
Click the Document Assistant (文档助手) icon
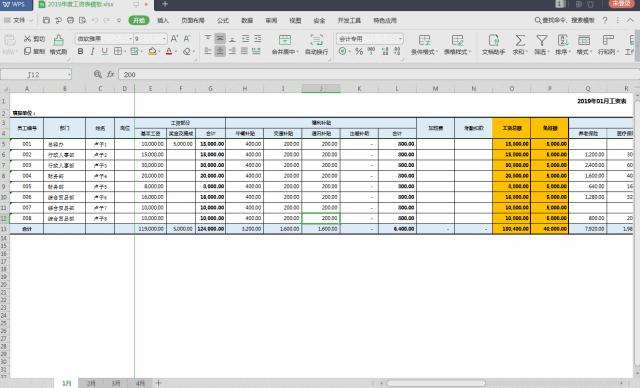click(x=493, y=44)
